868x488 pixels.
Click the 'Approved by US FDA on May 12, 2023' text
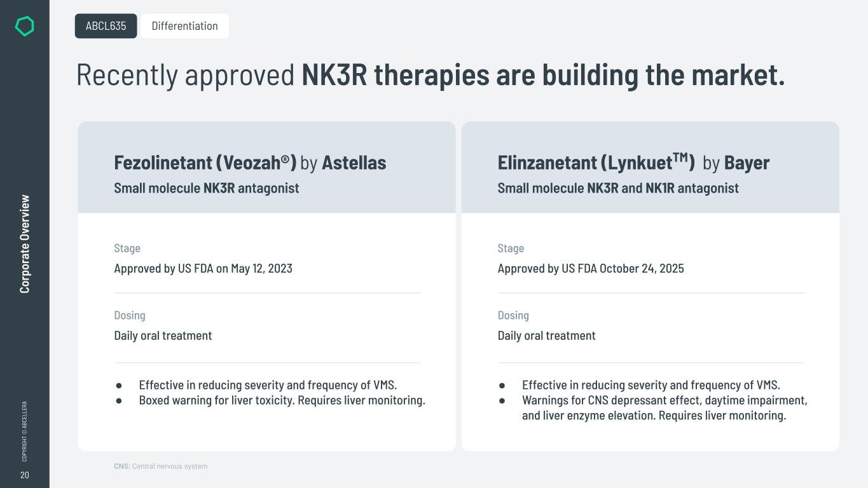click(203, 268)
